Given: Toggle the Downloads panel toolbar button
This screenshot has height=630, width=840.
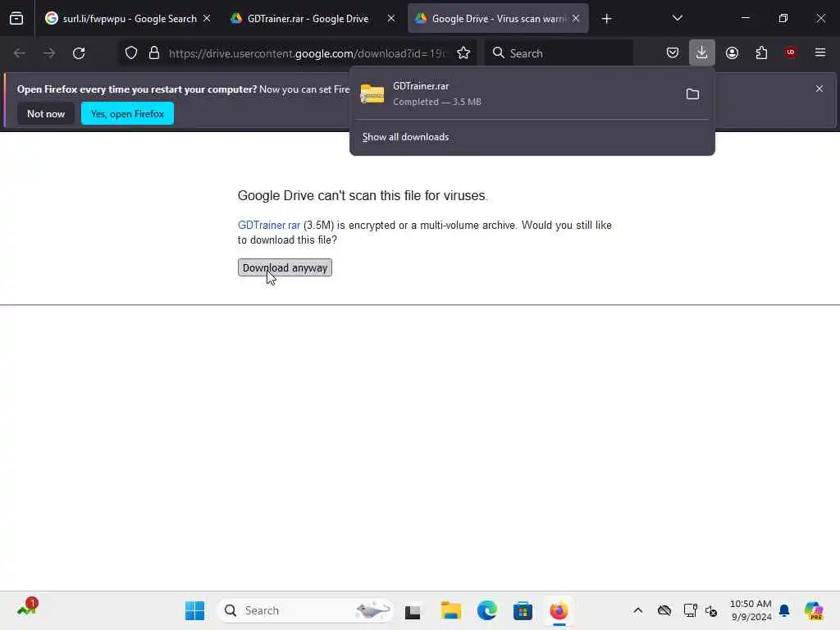Looking at the screenshot, I should click(x=702, y=53).
